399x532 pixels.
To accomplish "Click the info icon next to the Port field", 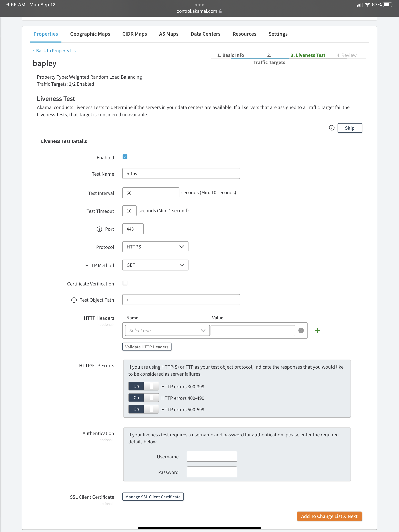I will click(99, 229).
